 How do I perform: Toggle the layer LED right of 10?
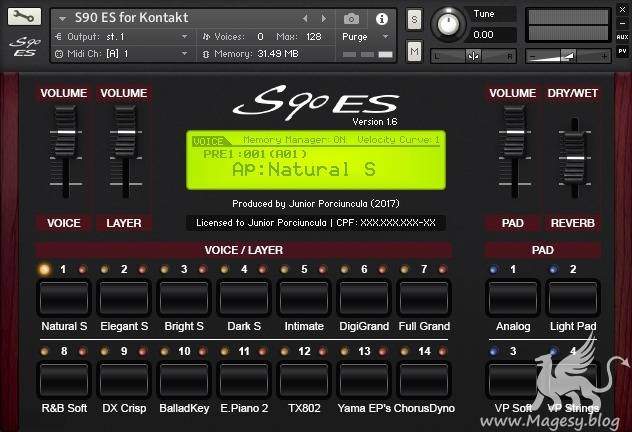click(x=202, y=351)
